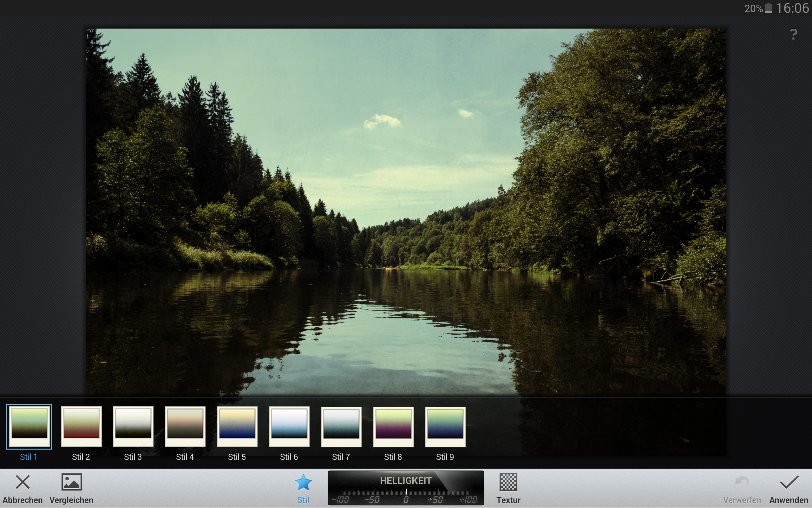Tap the 'Stil 9' label
The width and height of the screenshot is (812, 508).
(x=445, y=457)
